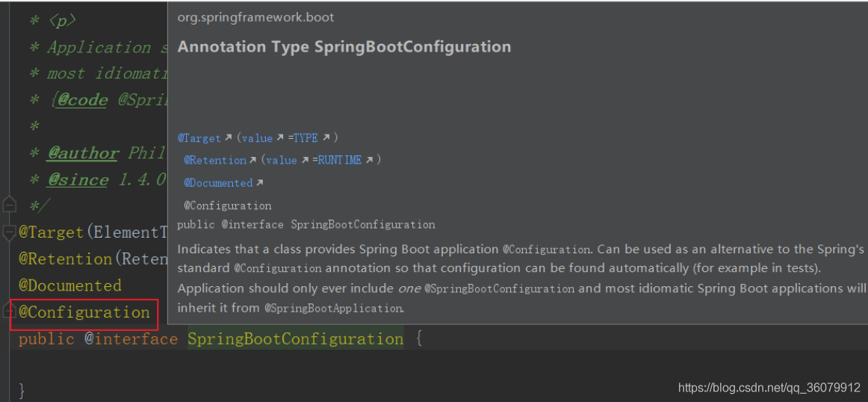Click the arrow icon after the @Retention value link

305,160
